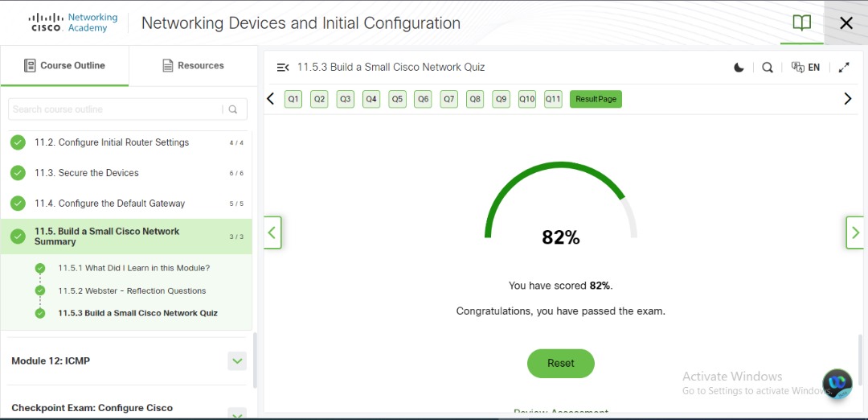Jump to question Q11
Screen dimensions: 868x420
(x=553, y=99)
